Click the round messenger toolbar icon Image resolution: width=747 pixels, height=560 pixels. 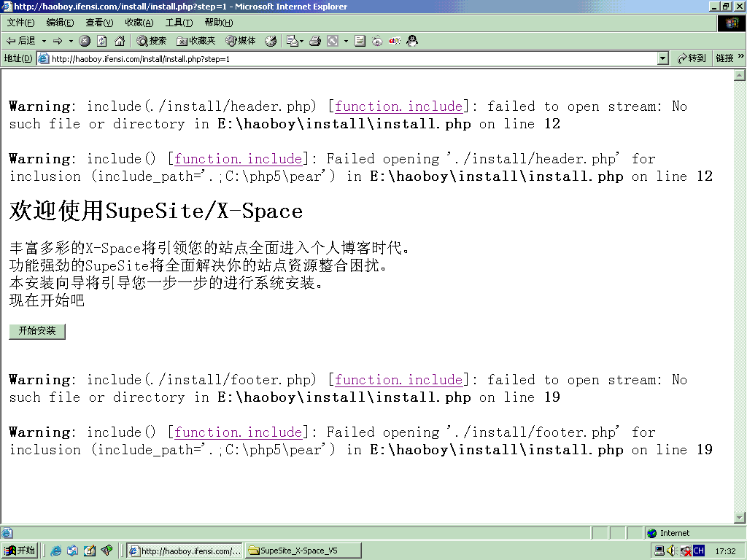pos(377,41)
